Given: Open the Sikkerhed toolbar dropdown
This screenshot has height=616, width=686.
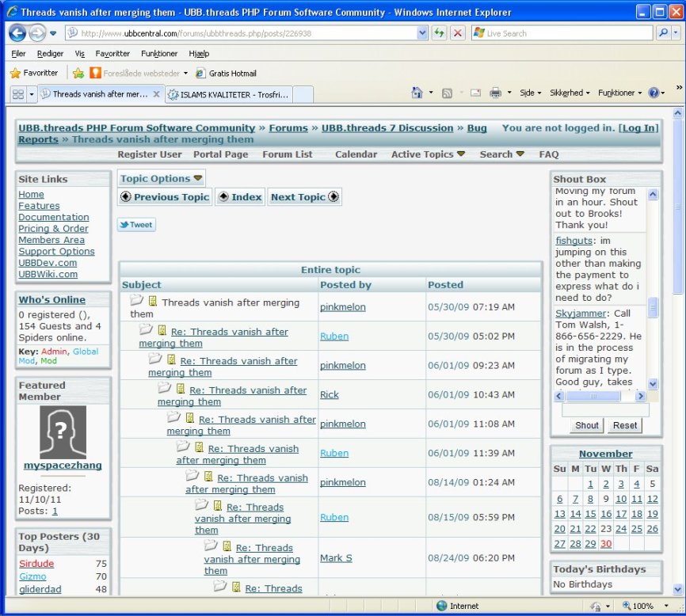Looking at the screenshot, I should coord(570,93).
